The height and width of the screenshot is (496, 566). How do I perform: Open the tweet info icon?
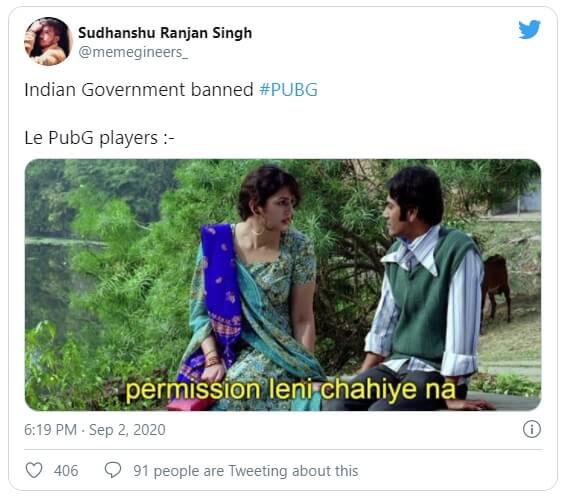click(532, 429)
